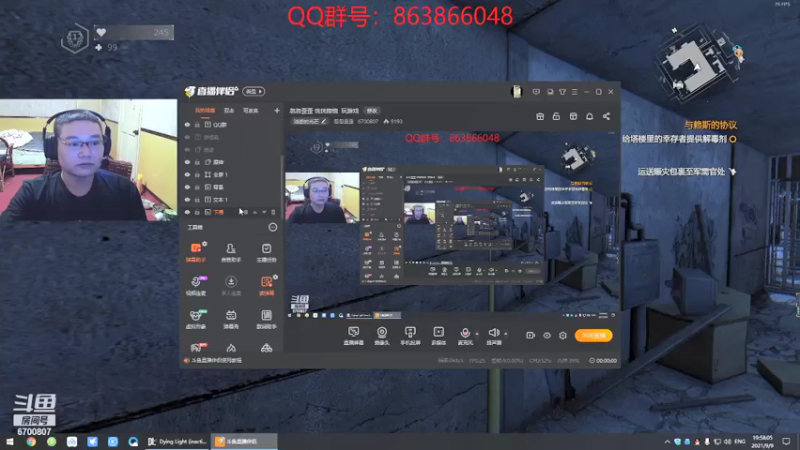The image size is (800, 450).
Task: Open the mode dropdown beside 直播伴侣 logo
Action: pyautogui.click(x=254, y=91)
